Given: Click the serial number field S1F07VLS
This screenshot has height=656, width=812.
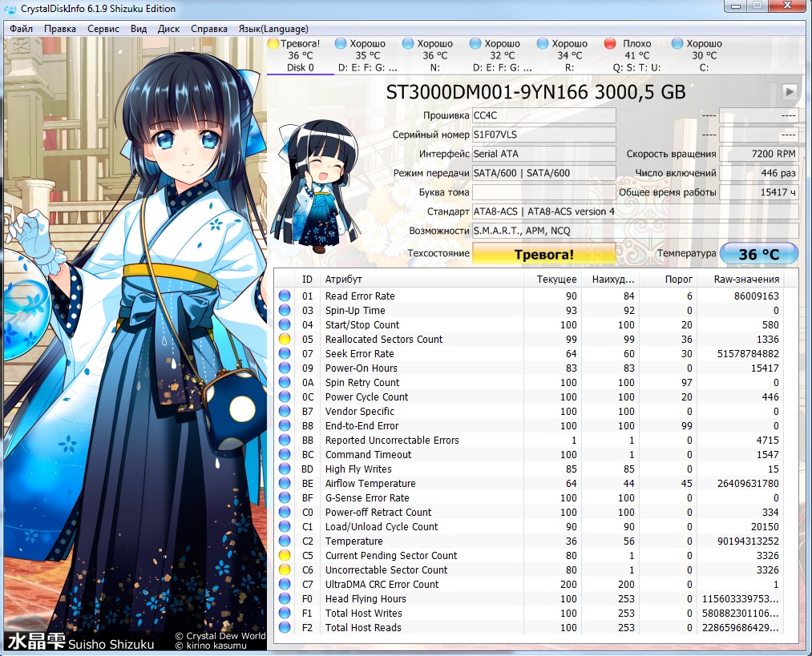Looking at the screenshot, I should pyautogui.click(x=543, y=135).
